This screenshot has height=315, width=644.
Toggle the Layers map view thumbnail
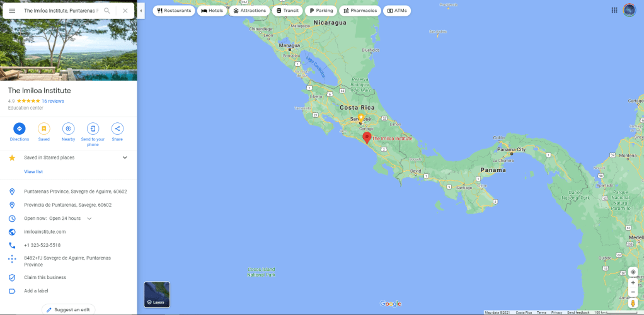[x=157, y=294]
